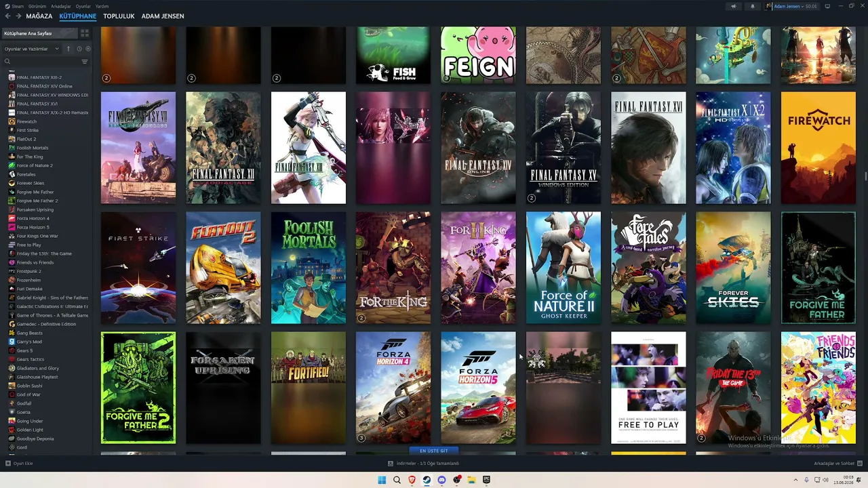The height and width of the screenshot is (488, 868).
Task: Open the Forever Skies cover
Action: click(733, 268)
